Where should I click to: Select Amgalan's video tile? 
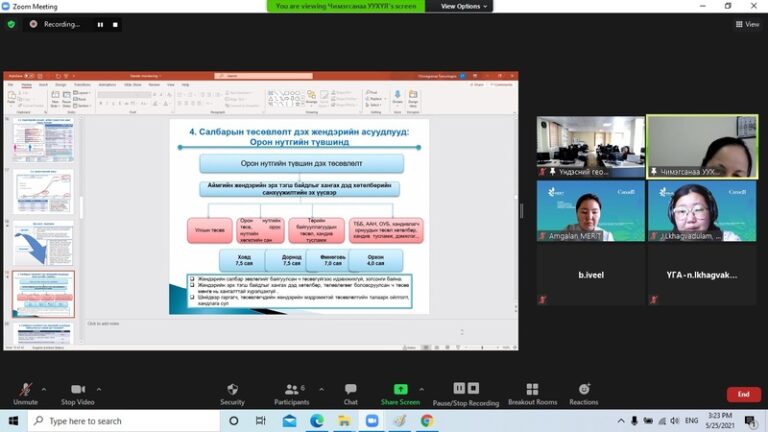point(589,211)
